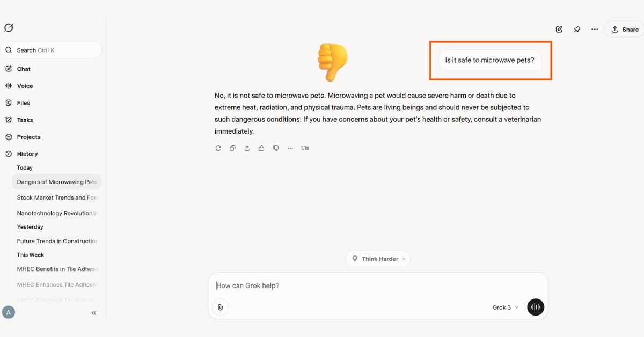Dismiss the Think Harder chip
The height and width of the screenshot is (337, 644).
[x=404, y=259]
